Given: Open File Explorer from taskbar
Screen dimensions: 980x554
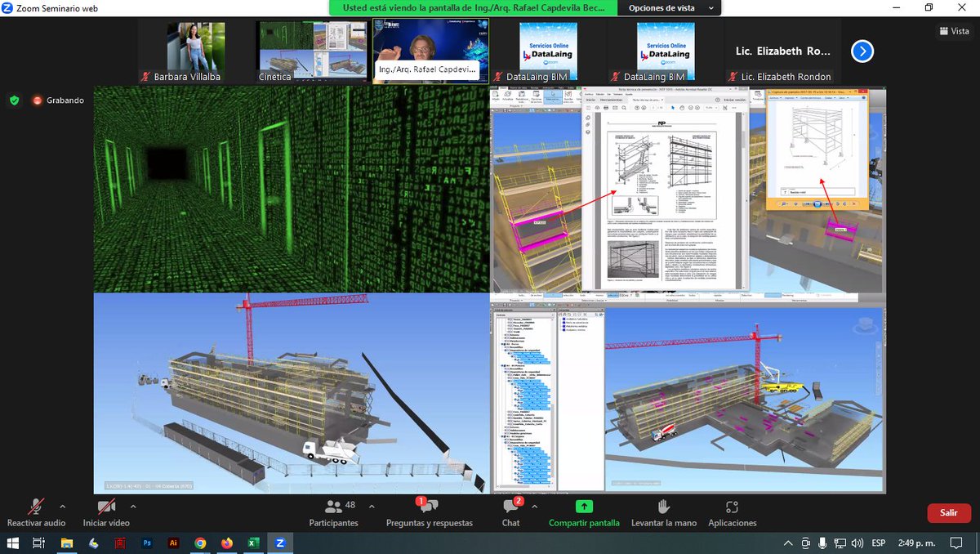Looking at the screenshot, I should tap(67, 543).
